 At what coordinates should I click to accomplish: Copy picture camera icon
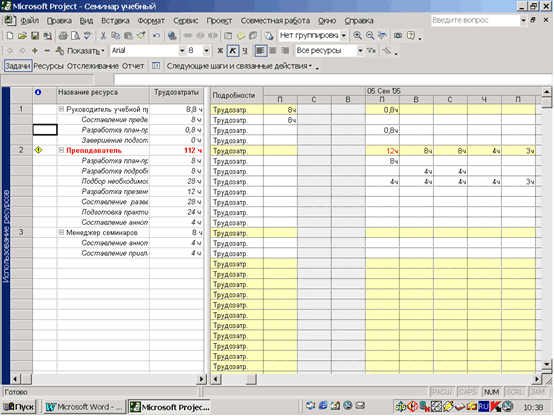coord(398,36)
